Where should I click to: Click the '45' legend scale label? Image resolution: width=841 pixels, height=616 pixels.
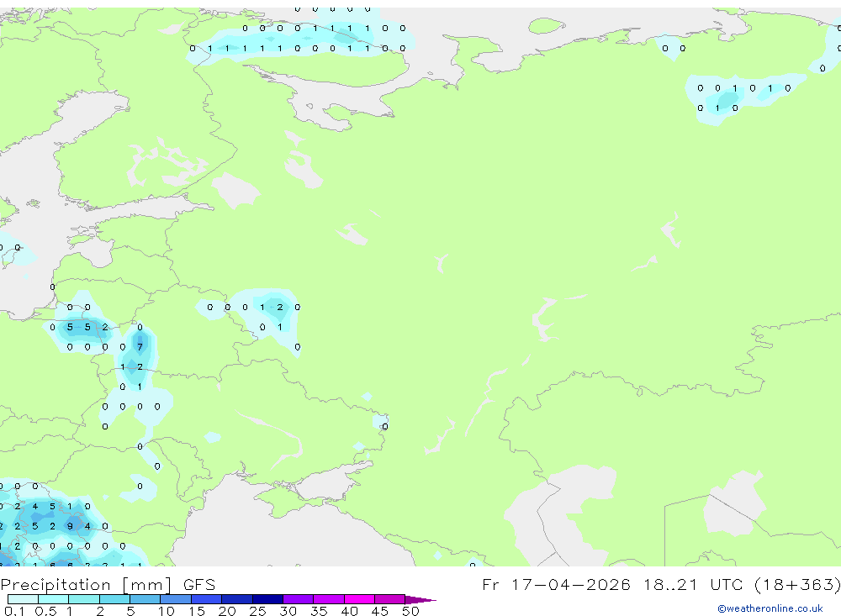click(x=380, y=611)
